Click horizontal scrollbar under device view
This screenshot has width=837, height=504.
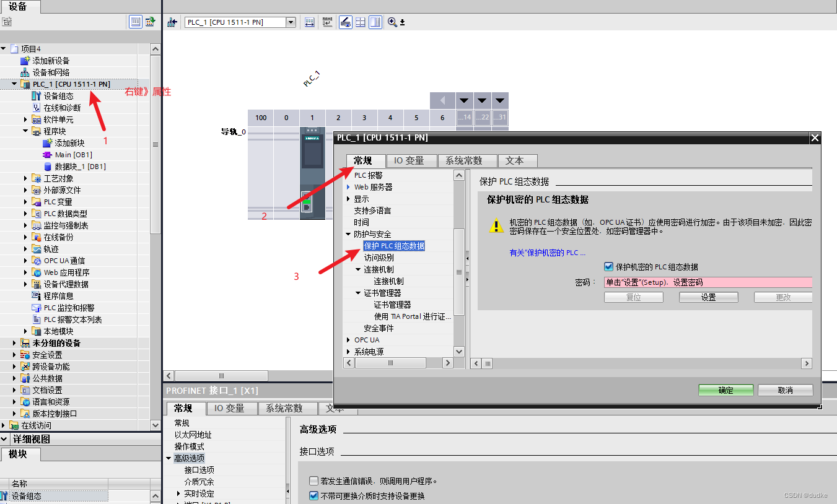[x=221, y=376]
